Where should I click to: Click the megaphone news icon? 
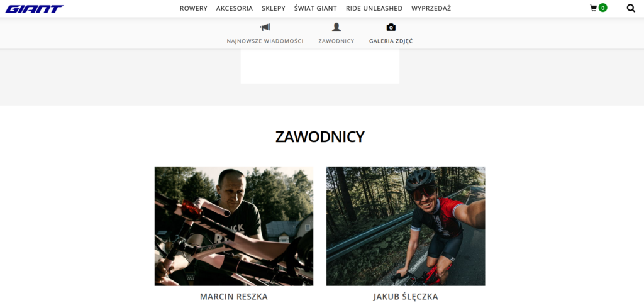(265, 27)
